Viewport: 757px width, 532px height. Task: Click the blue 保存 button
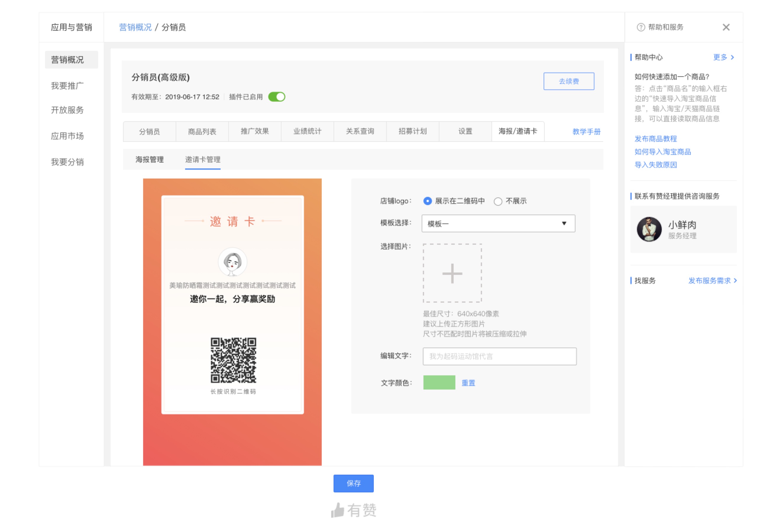click(x=353, y=483)
